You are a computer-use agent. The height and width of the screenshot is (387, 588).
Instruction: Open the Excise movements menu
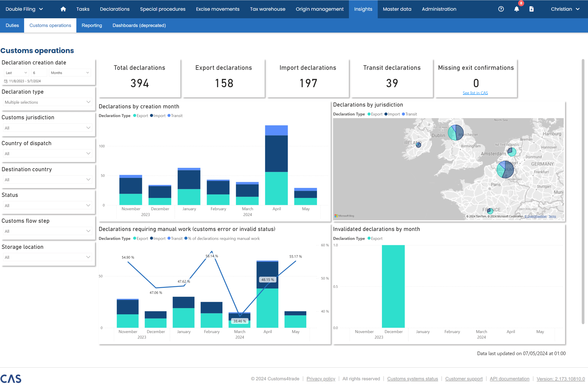[x=218, y=9]
